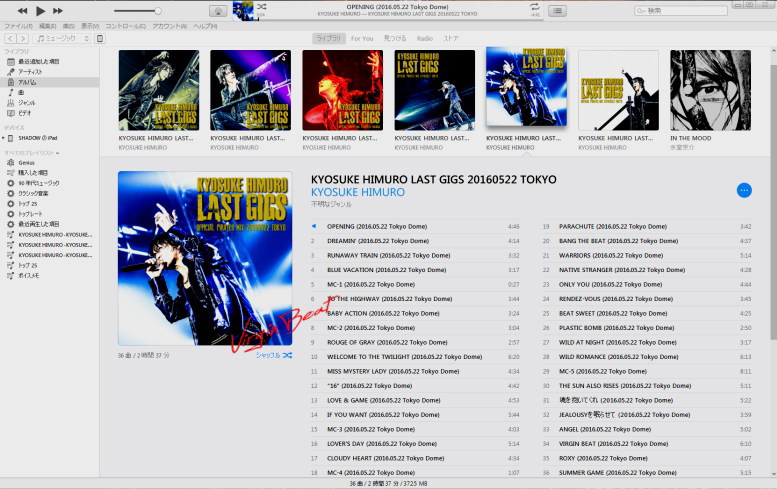Open the 表示 menu

(x=90, y=26)
